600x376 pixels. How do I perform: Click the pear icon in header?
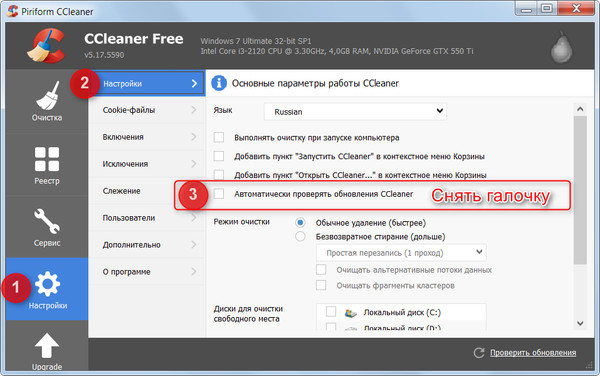click(x=561, y=47)
